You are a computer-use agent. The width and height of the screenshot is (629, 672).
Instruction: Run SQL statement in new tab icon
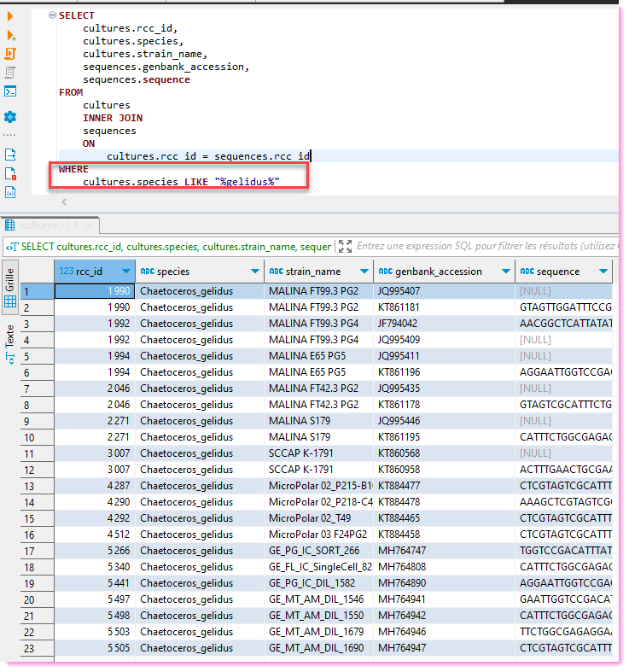11,35
